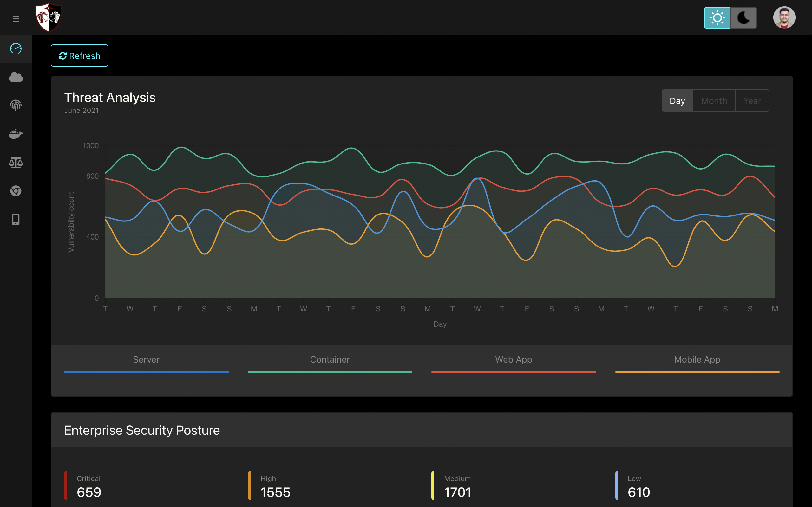Click the shield logo in top bar

49,17
